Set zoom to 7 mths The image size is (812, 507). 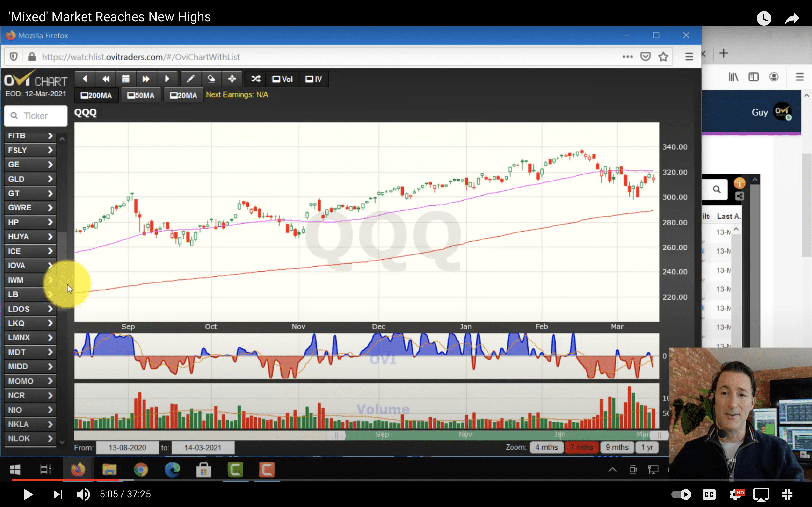pos(582,447)
